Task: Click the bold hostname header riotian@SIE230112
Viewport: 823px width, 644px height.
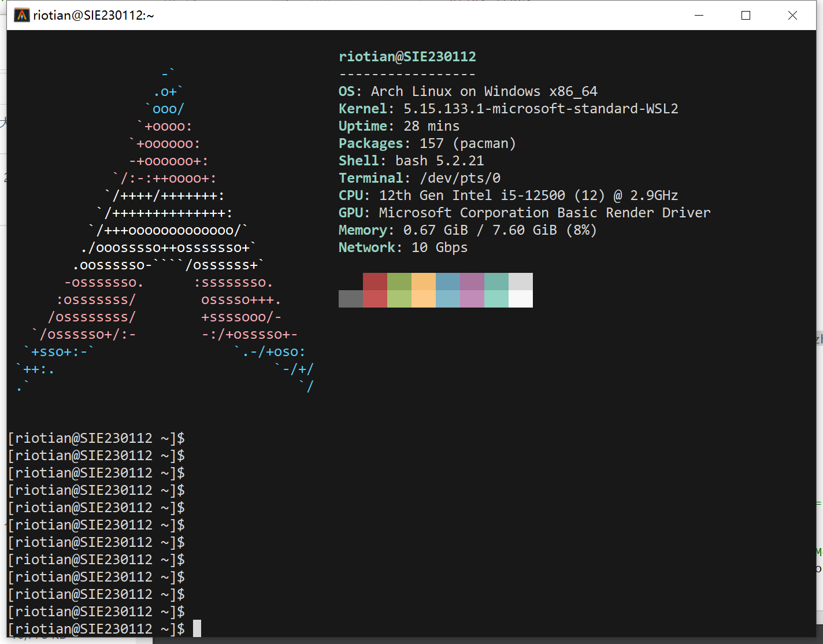Action: coord(407,56)
